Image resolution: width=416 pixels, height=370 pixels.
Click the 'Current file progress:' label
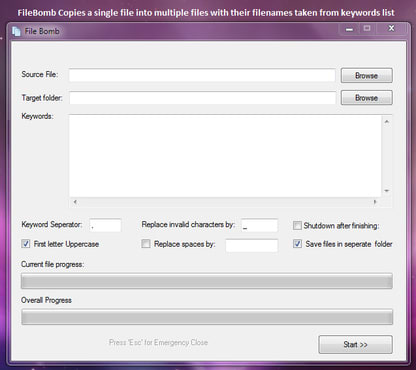[52, 264]
